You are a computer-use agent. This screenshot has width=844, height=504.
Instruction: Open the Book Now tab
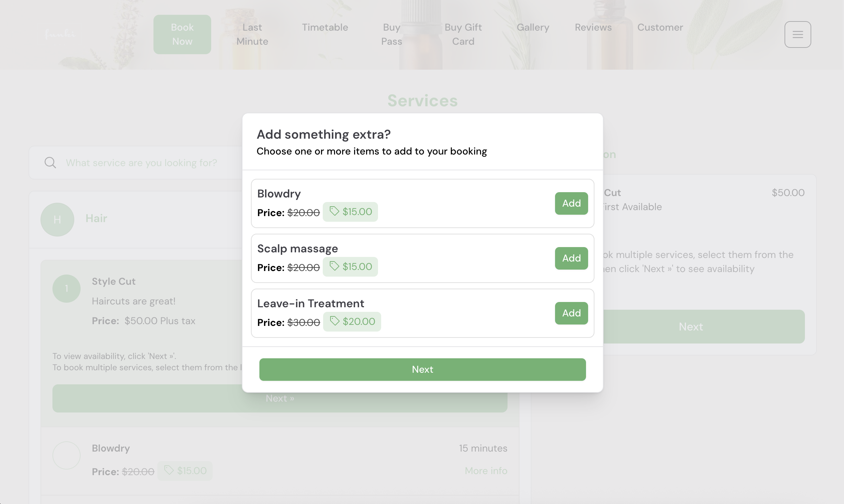click(x=182, y=34)
